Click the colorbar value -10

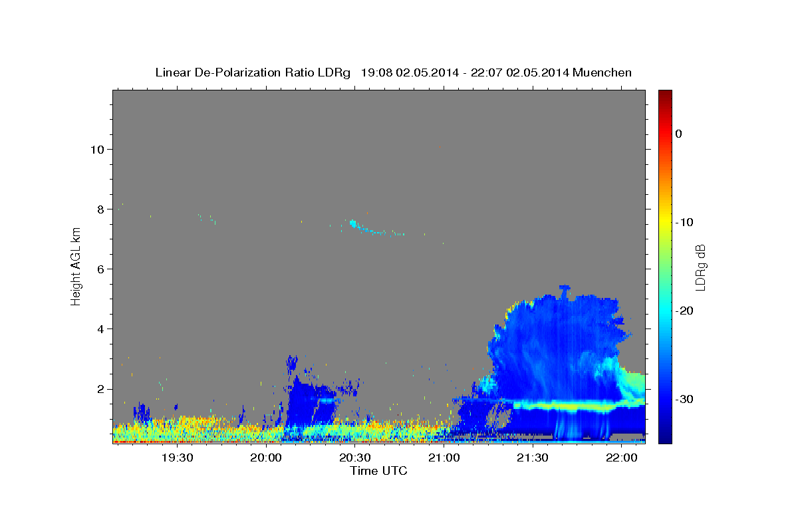[x=685, y=222]
